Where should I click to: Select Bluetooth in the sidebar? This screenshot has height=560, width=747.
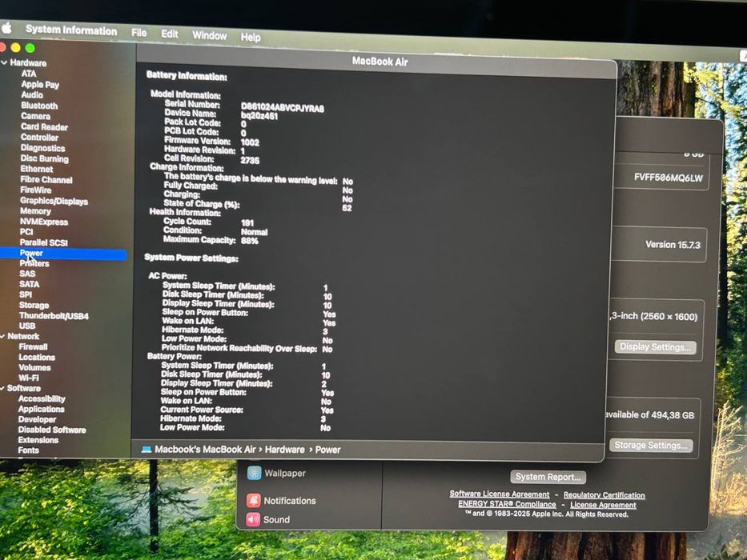pyautogui.click(x=39, y=106)
